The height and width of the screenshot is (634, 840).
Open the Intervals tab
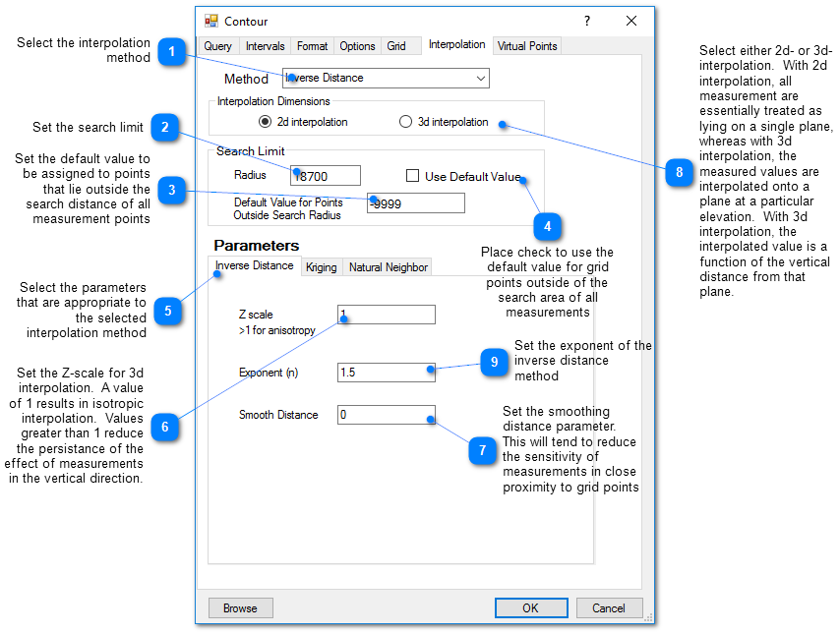pyautogui.click(x=265, y=46)
